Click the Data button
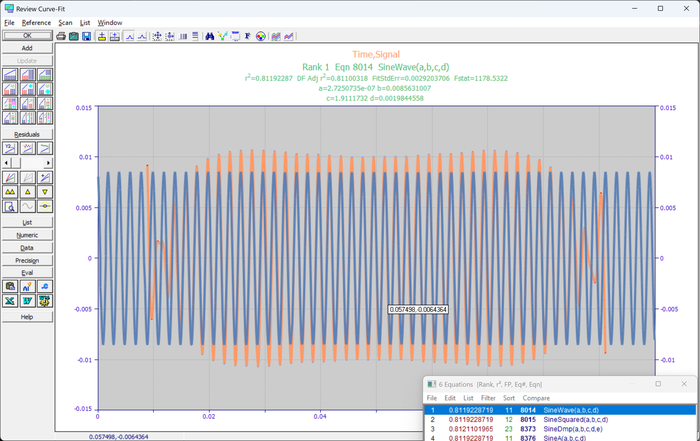The height and width of the screenshot is (441, 700). tap(27, 248)
